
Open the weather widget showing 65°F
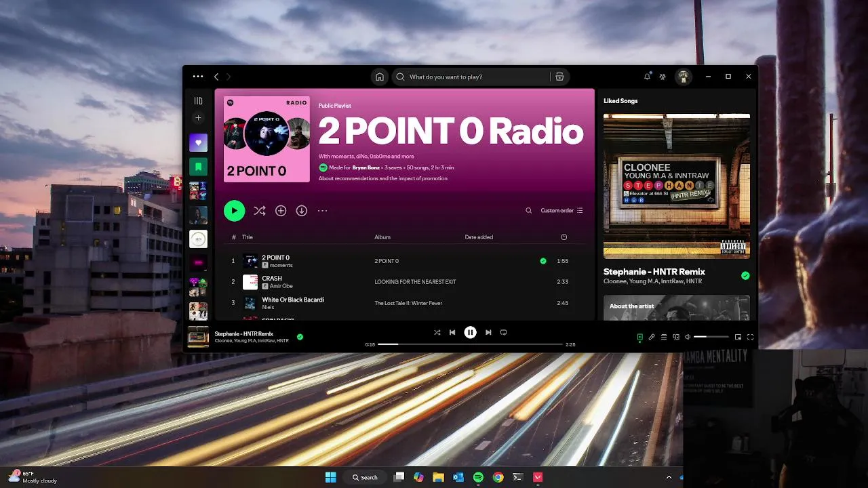pos(33,477)
